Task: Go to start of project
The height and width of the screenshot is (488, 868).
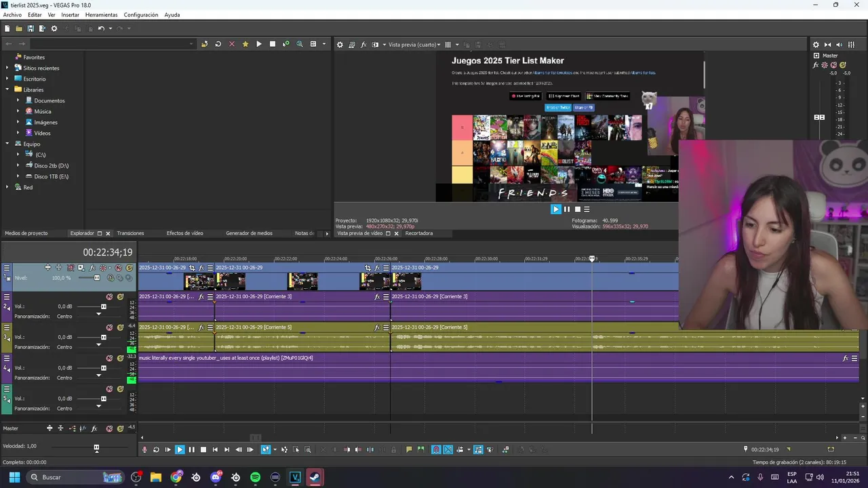Action: (215, 449)
